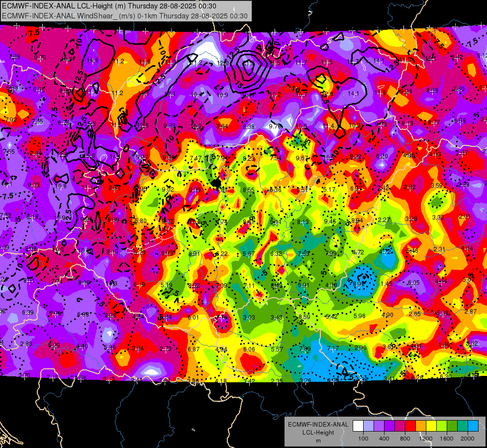Click the grid value 2.65

click(415, 314)
